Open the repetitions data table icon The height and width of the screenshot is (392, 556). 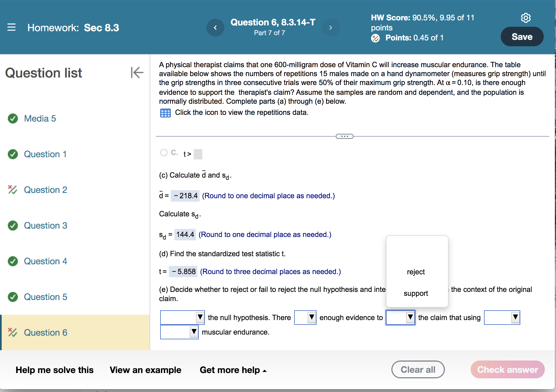[x=165, y=113]
